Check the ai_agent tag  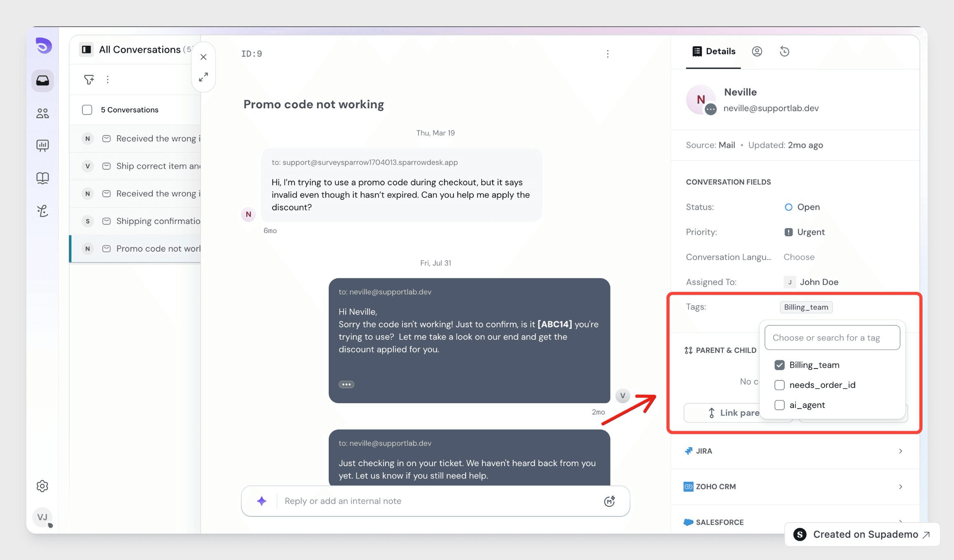pyautogui.click(x=779, y=405)
